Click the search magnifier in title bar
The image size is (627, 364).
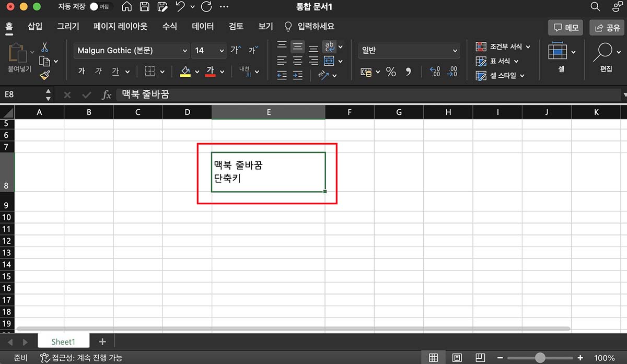click(x=595, y=7)
